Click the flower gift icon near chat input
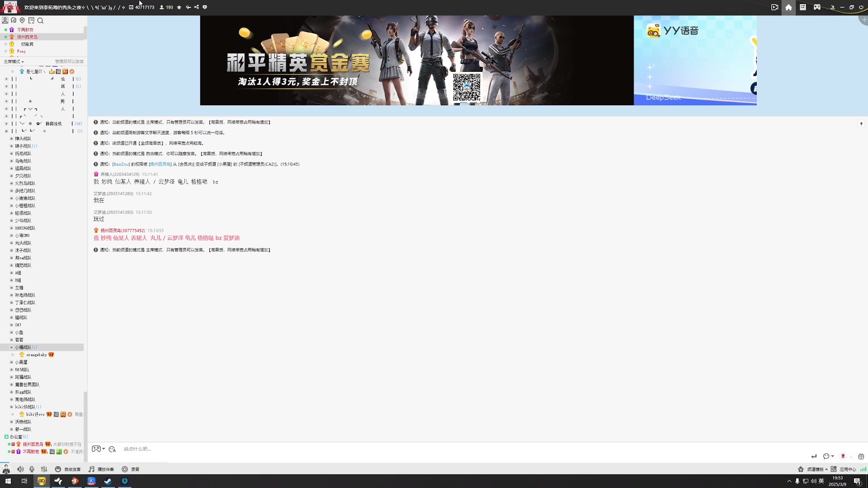This screenshot has width=868, height=488. pyautogui.click(x=843, y=456)
